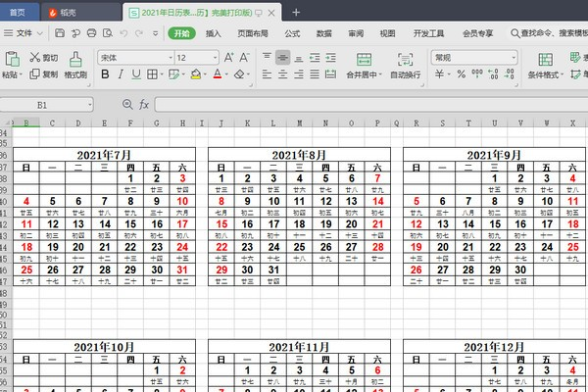
Task: Align text right
Action: pyautogui.click(x=299, y=74)
